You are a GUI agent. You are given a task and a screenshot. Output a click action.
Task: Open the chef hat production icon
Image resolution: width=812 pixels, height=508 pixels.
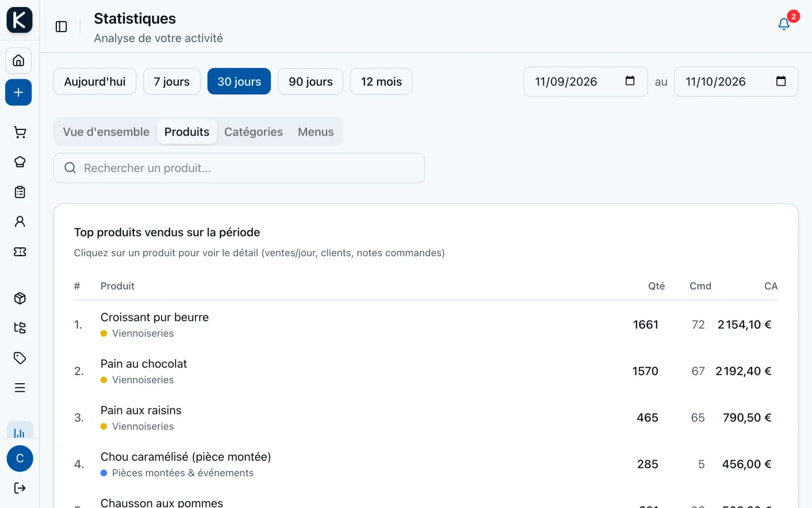pyautogui.click(x=20, y=162)
